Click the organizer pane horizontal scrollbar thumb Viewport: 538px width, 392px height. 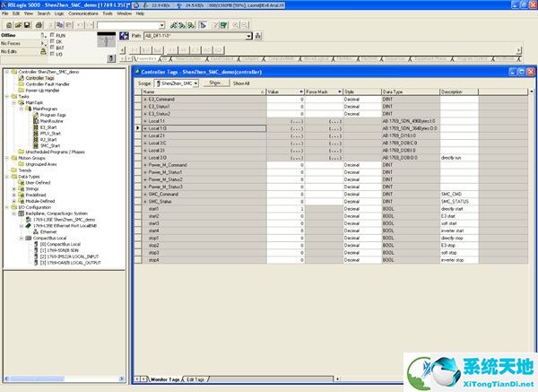(37, 379)
